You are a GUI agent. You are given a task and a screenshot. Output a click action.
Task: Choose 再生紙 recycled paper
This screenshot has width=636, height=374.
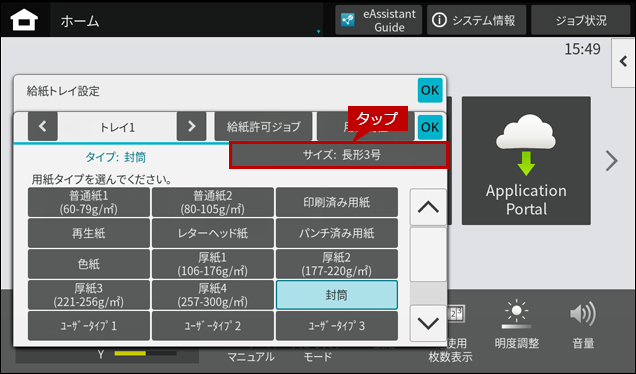[89, 233]
